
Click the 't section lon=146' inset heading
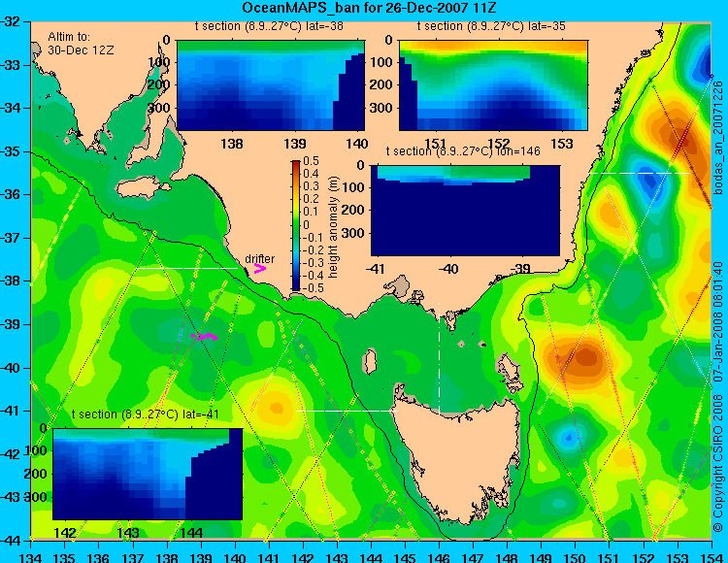click(x=463, y=151)
